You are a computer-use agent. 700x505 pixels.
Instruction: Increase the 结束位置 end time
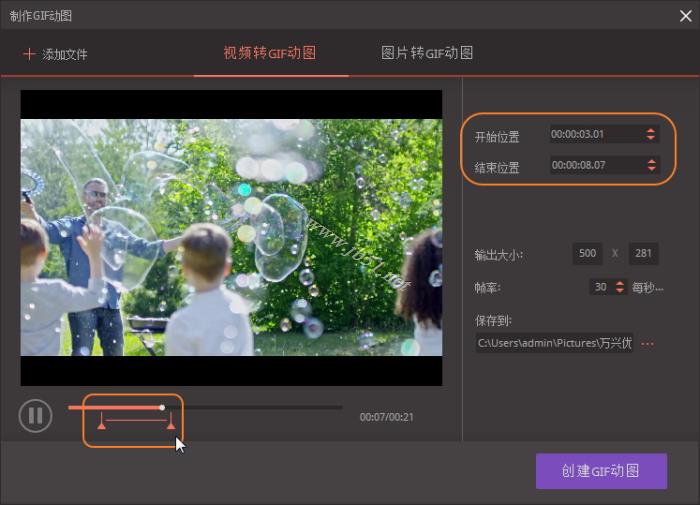652,161
